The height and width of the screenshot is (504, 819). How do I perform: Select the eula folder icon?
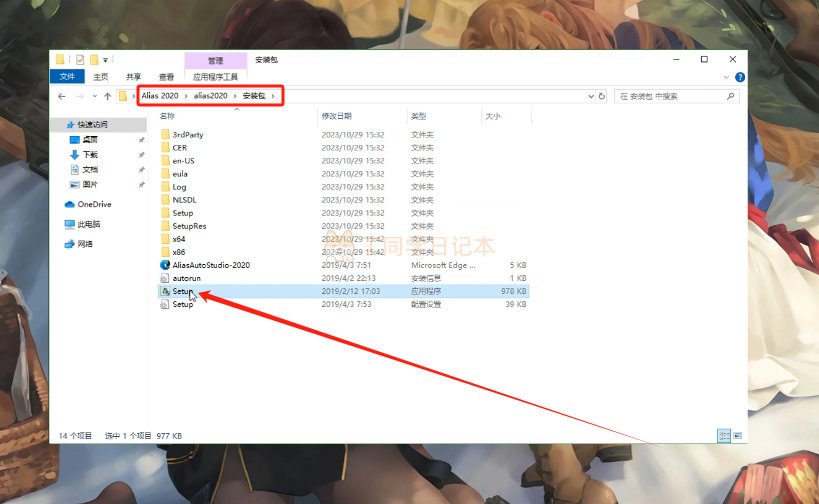pyautogui.click(x=165, y=173)
